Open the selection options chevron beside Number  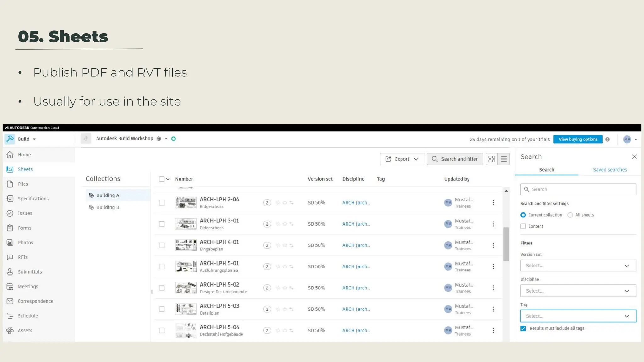[x=168, y=179]
